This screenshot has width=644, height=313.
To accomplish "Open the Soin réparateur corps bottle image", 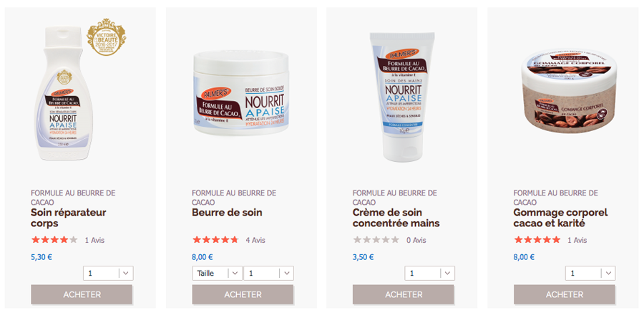I will [x=64, y=93].
